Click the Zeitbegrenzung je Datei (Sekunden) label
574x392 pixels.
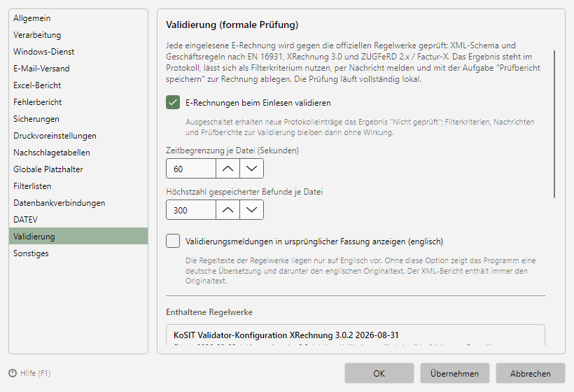coord(232,150)
